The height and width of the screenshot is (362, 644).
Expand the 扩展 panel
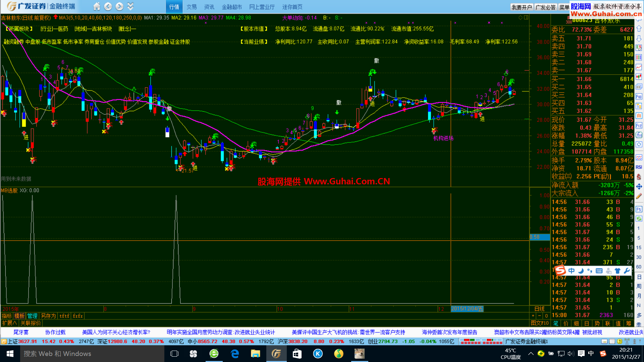pyautogui.click(x=9, y=323)
